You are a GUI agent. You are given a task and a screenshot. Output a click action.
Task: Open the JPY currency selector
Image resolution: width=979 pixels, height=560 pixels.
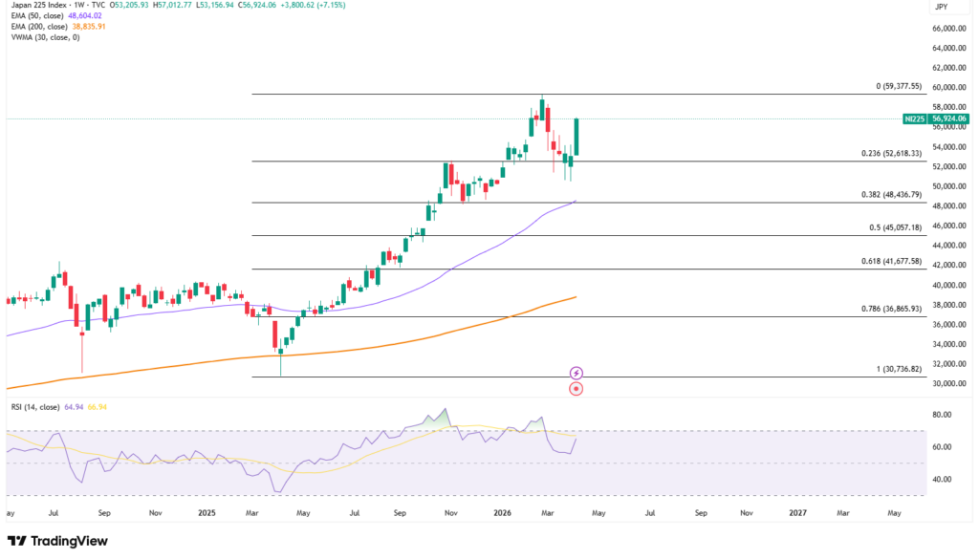coord(940,7)
